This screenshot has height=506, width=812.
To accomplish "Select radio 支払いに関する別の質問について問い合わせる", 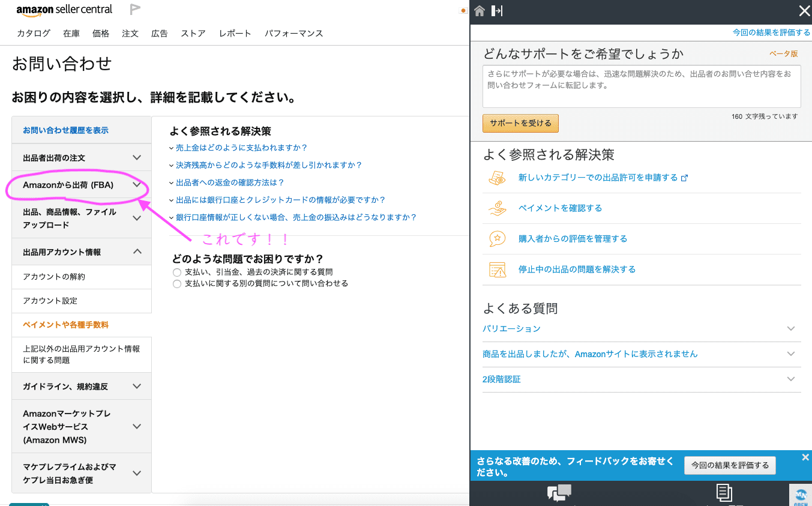I will pos(177,283).
